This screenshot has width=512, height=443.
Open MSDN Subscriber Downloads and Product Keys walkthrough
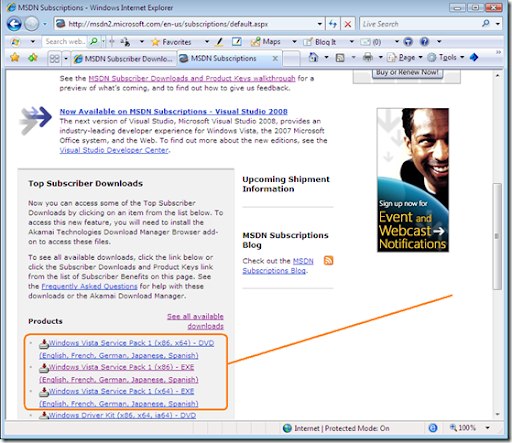pos(192,78)
